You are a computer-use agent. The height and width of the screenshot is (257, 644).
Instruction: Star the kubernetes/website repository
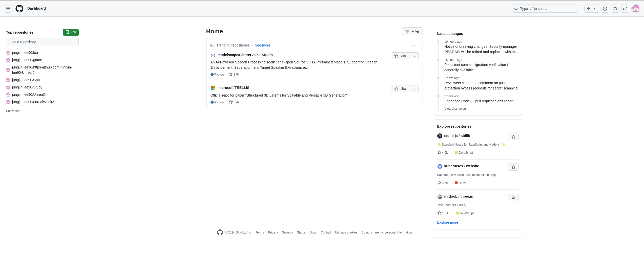coord(513,167)
